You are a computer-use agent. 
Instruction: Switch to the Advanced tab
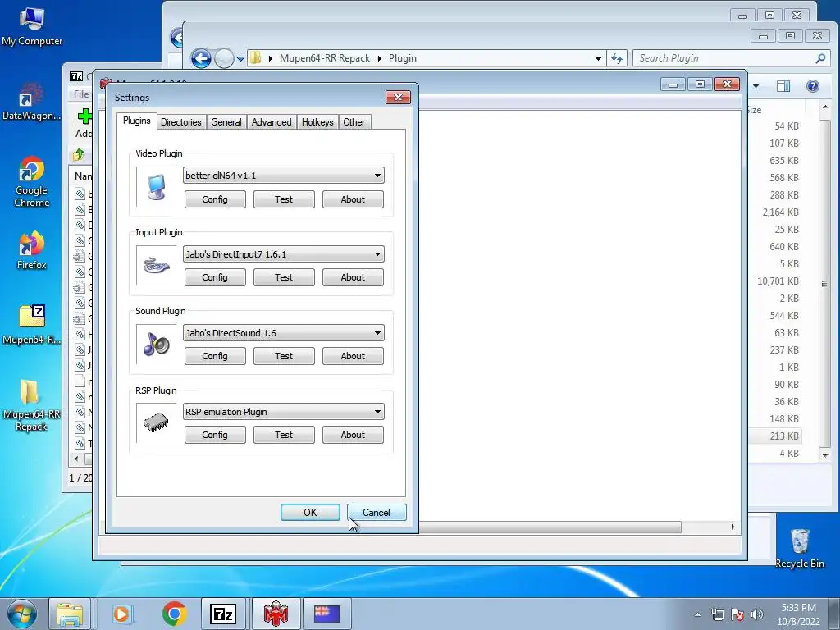point(272,122)
